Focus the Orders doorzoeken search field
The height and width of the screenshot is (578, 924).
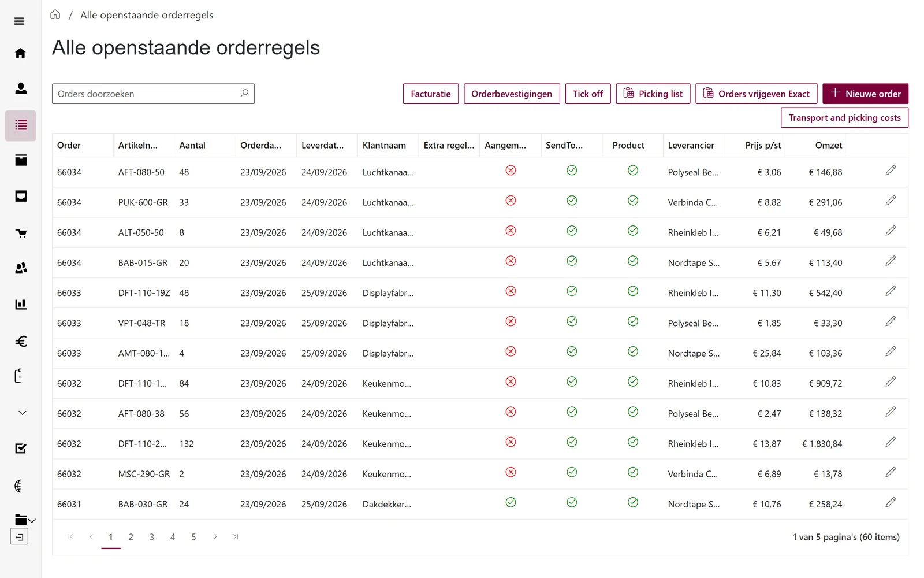[x=153, y=94]
